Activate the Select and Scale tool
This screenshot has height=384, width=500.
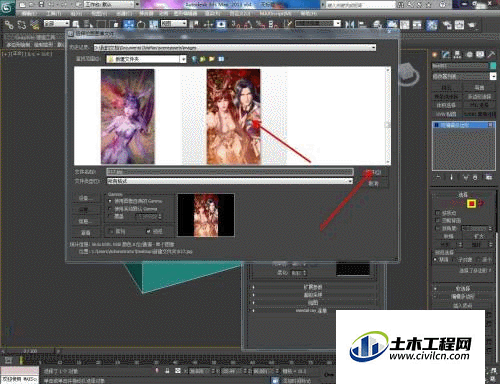(x=153, y=24)
